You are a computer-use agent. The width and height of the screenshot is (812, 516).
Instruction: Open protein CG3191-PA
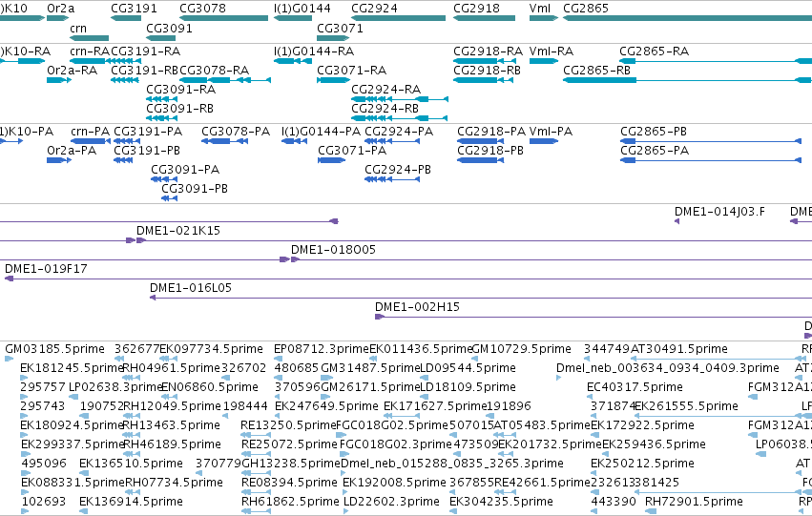pos(148,132)
